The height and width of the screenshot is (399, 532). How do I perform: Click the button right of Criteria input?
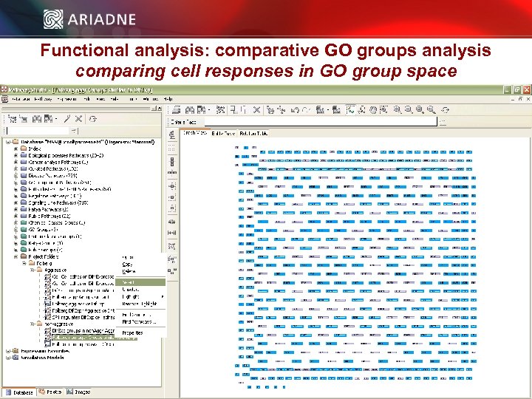[x=443, y=122]
